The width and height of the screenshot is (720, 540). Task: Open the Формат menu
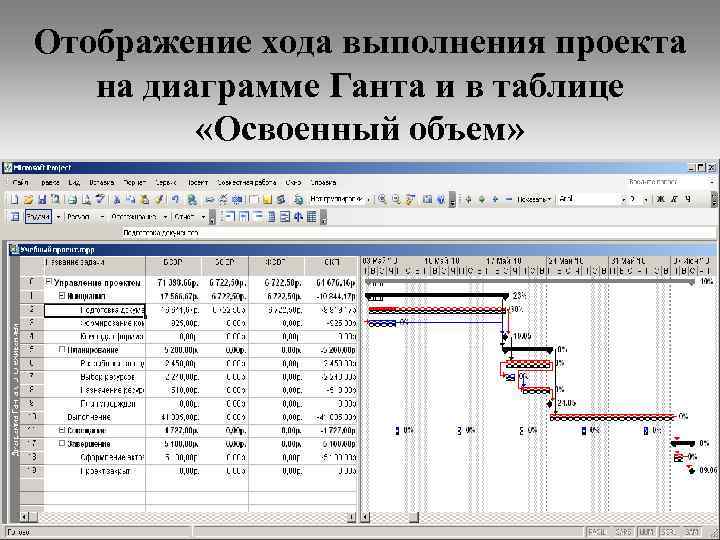pyautogui.click(x=135, y=182)
